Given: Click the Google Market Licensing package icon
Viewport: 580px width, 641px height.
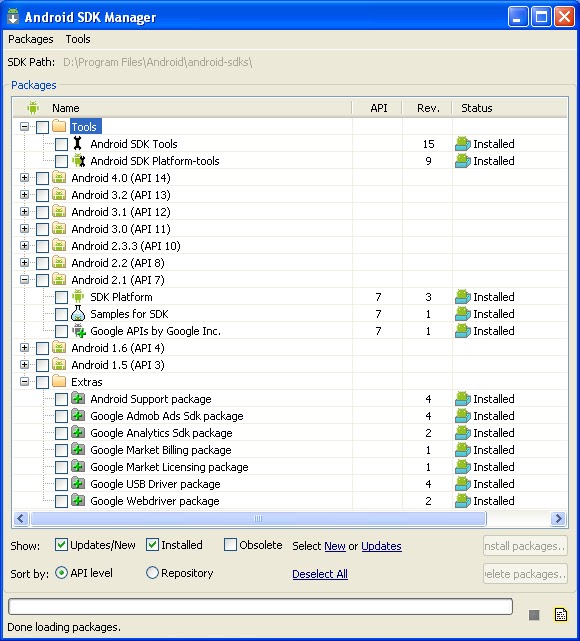Looking at the screenshot, I should tap(78, 466).
